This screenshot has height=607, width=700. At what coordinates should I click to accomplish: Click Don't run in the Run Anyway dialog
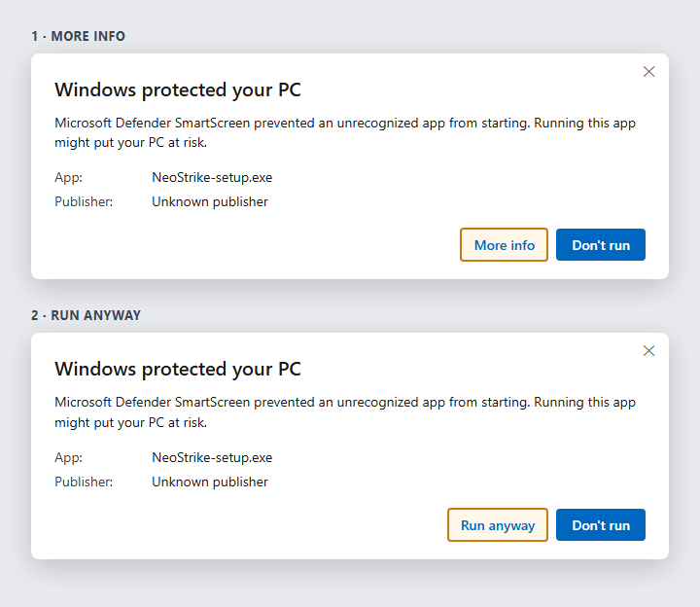click(x=601, y=525)
